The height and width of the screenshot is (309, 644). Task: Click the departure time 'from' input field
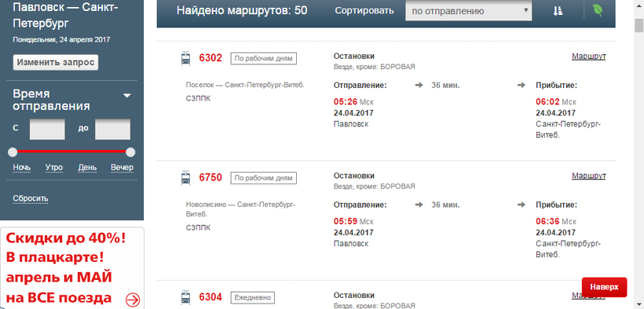(47, 129)
